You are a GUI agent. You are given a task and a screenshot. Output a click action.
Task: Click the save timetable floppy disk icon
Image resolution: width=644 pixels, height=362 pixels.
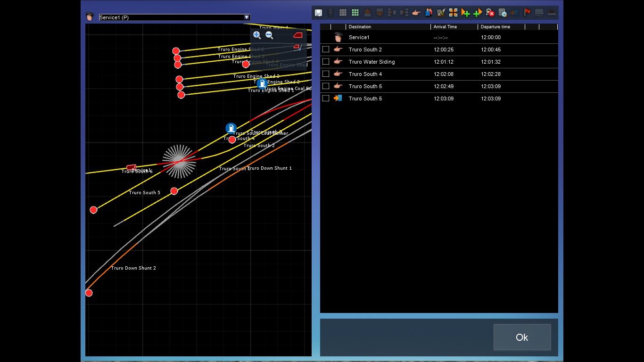318,13
